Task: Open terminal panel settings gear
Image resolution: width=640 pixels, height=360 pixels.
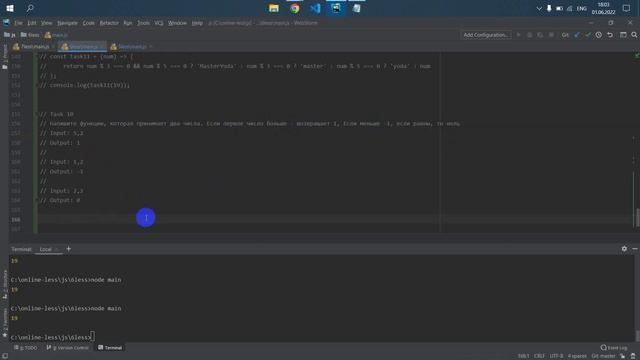Action: pyautogui.click(x=624, y=249)
